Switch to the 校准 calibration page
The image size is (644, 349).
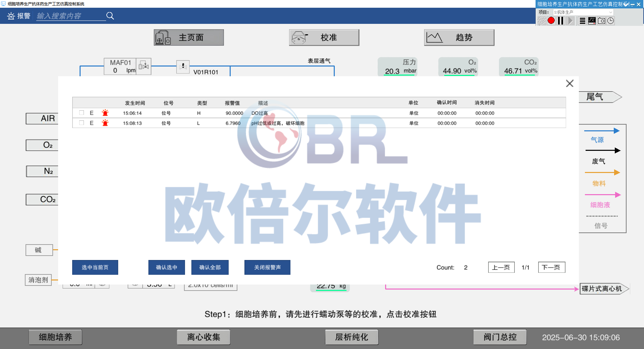click(x=324, y=38)
